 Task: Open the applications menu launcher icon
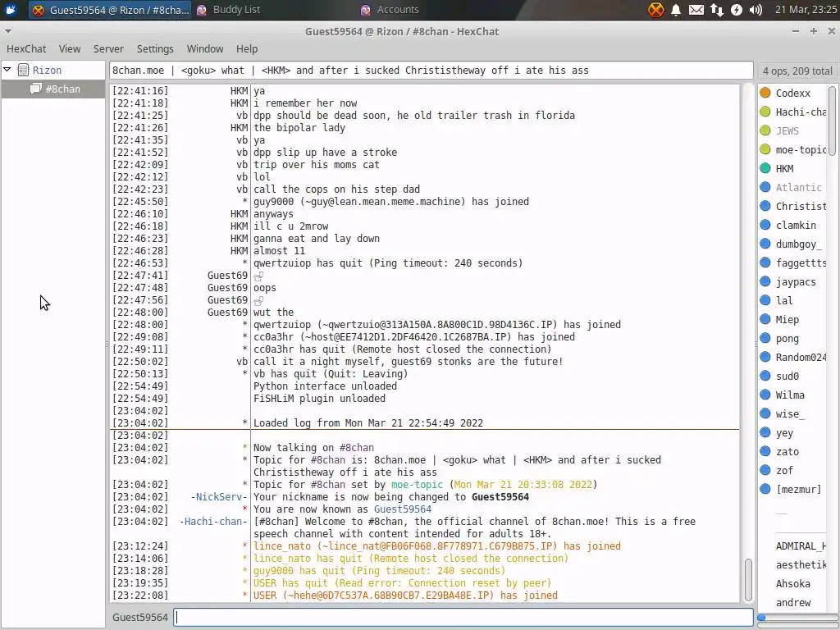point(11,10)
